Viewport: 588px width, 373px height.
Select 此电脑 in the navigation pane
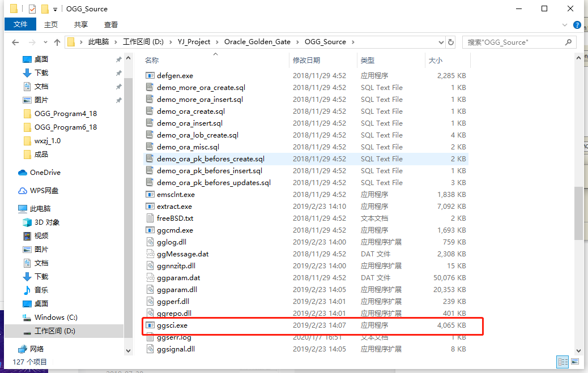pos(40,208)
